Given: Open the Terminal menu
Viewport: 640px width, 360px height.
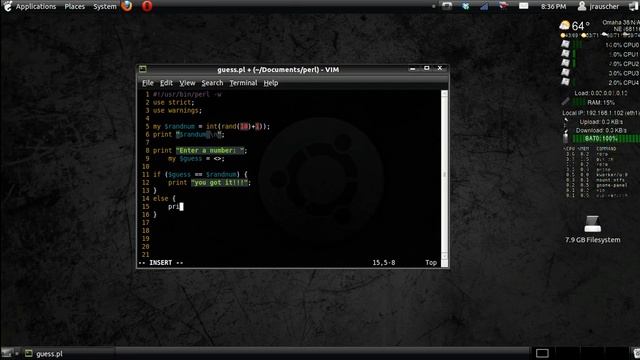Looking at the screenshot, I should pyautogui.click(x=243, y=83).
